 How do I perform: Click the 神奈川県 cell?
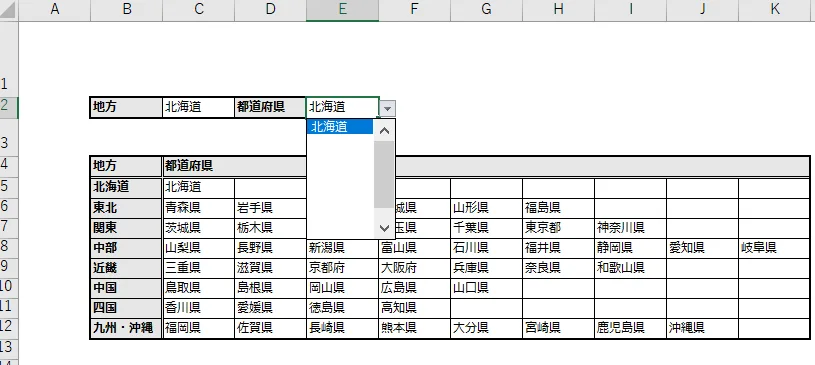630,228
